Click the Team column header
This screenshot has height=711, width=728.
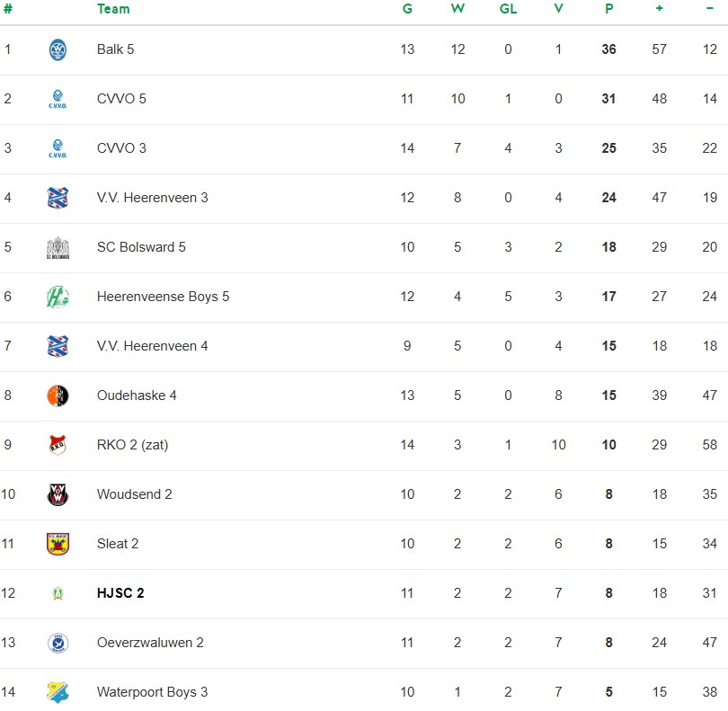click(x=113, y=9)
